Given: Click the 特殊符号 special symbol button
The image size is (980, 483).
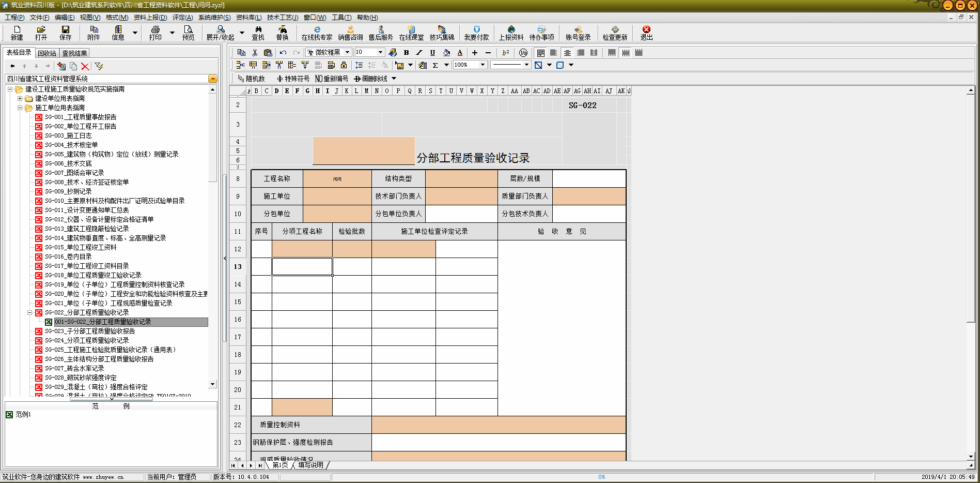Looking at the screenshot, I should [x=293, y=79].
